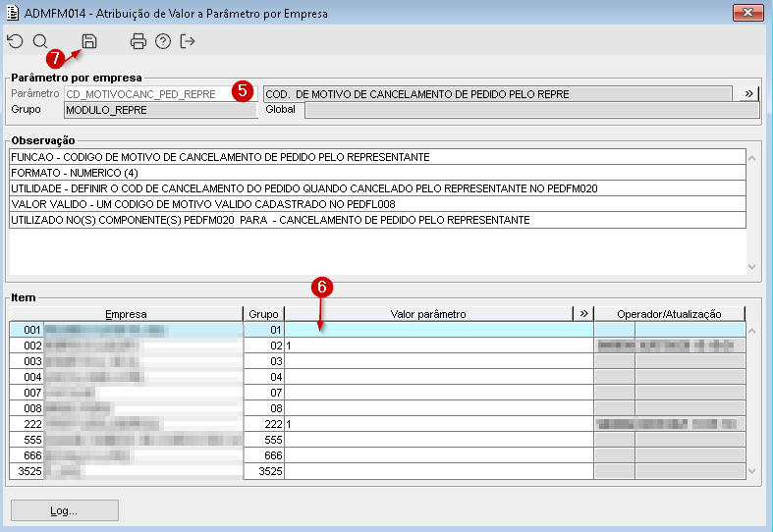
Task: Click Valor parâmetro cell for empresa 002
Action: 439,346
